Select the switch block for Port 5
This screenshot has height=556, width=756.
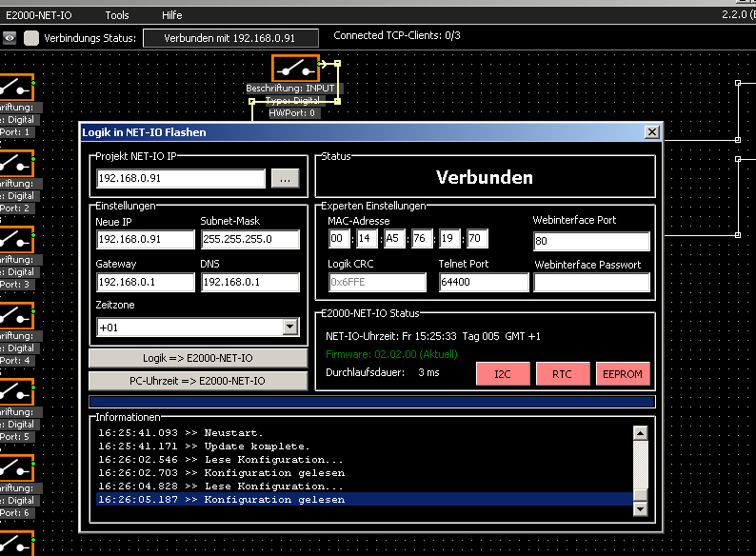pos(15,392)
